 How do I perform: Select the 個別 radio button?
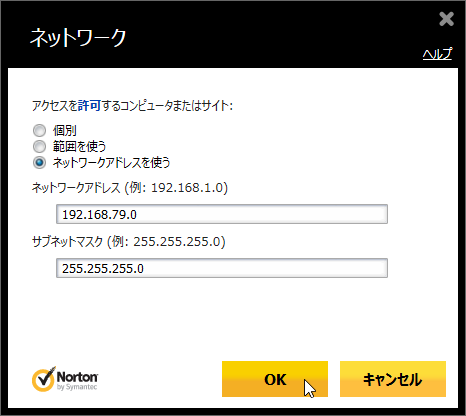click(x=39, y=130)
